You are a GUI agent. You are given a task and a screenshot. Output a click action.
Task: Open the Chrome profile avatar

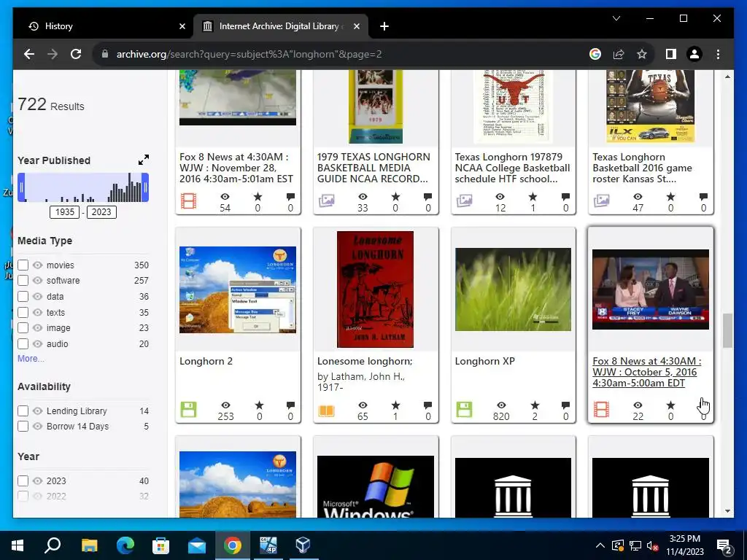point(694,54)
